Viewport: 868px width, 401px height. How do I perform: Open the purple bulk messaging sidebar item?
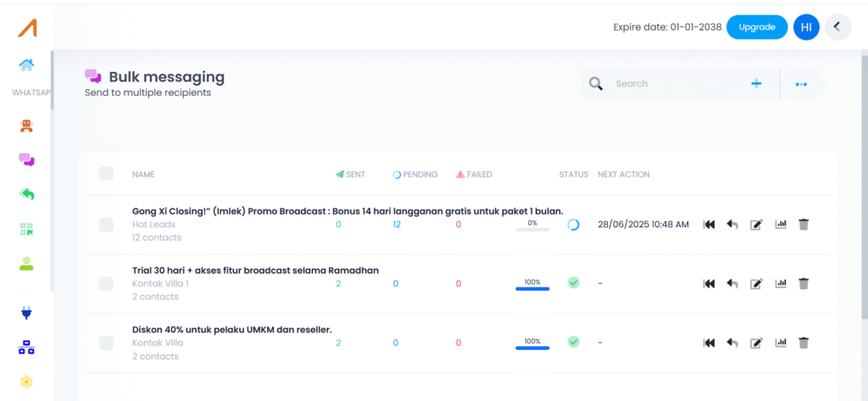tap(26, 160)
